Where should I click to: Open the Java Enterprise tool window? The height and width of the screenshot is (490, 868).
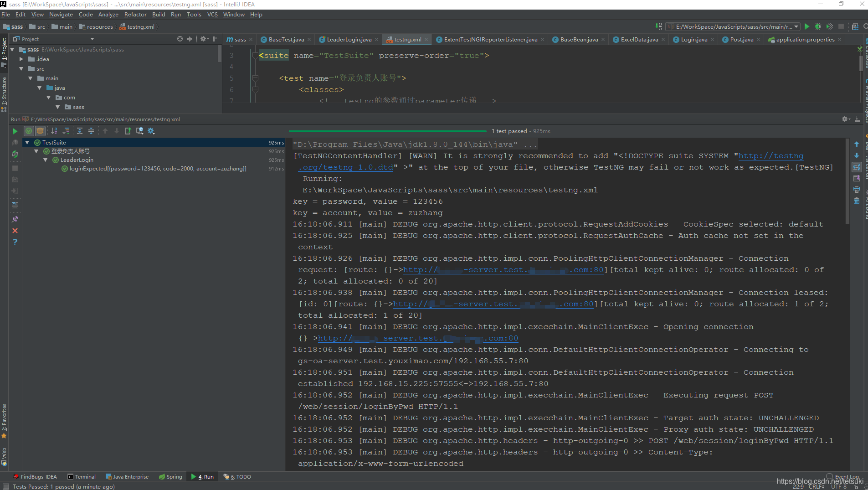tap(127, 477)
